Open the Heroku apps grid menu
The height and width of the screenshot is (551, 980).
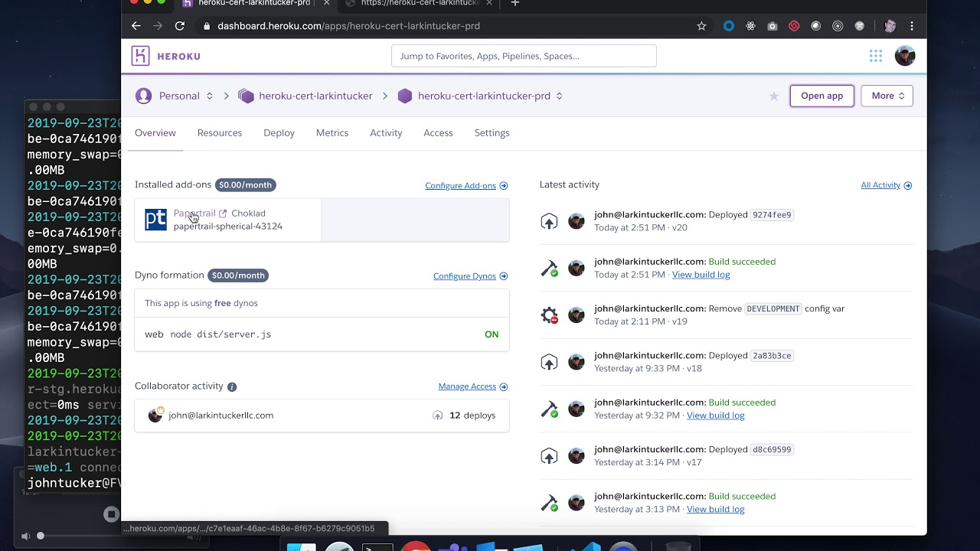tap(876, 56)
